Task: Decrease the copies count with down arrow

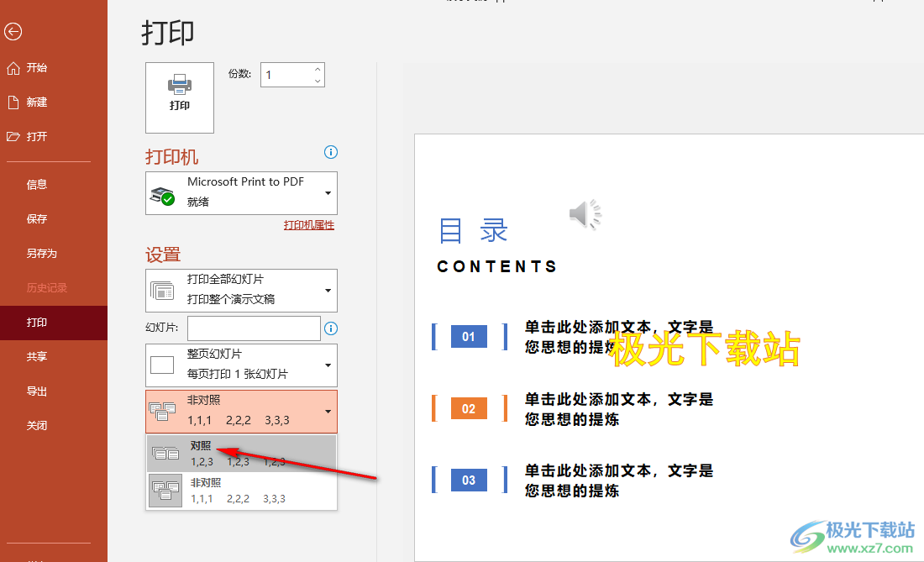Action: pos(318,81)
